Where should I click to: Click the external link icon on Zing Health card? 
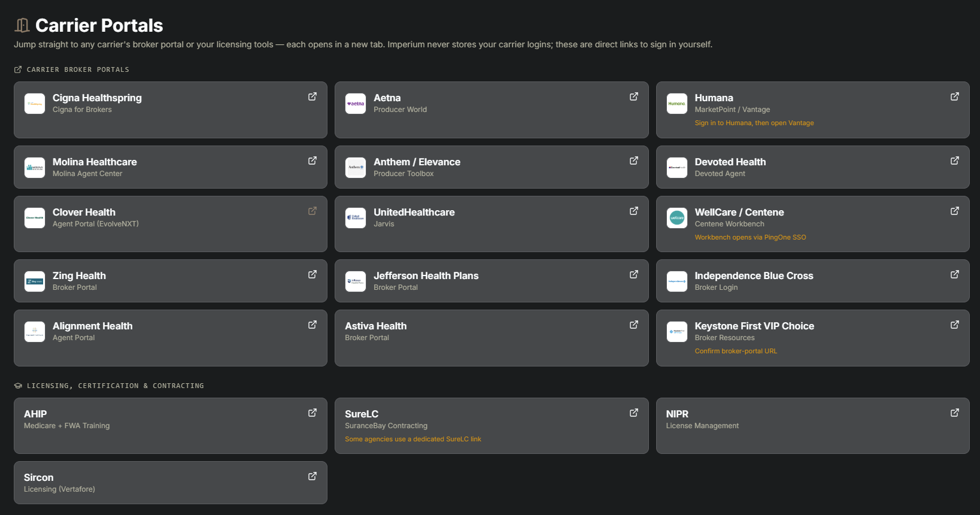click(x=312, y=274)
